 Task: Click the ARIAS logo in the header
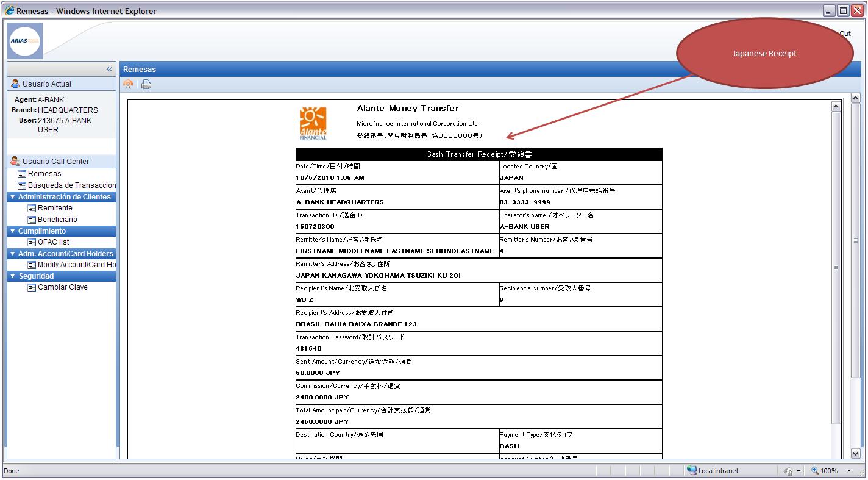click(25, 40)
